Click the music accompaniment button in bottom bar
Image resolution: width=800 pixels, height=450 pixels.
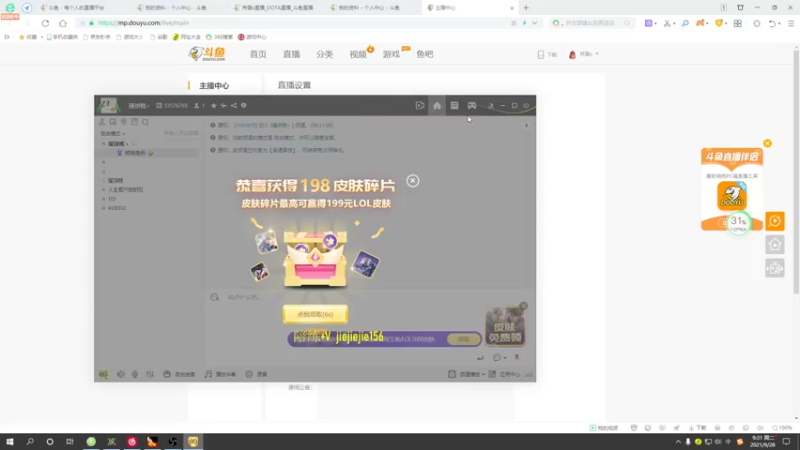point(220,374)
